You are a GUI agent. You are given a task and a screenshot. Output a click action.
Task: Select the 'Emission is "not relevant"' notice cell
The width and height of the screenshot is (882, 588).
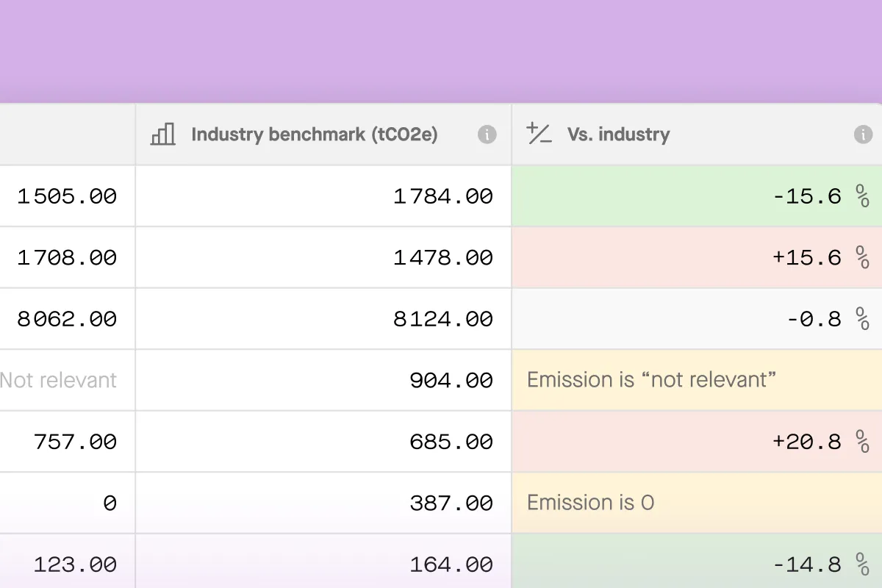click(651, 380)
